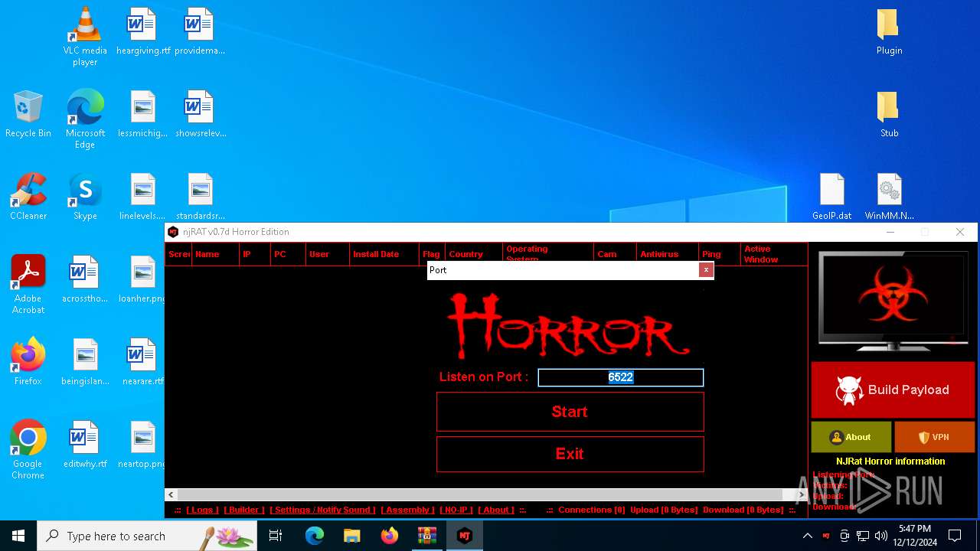Viewport: 980px width, 551px height.
Task: Open the Windows Start menu
Action: (x=18, y=536)
